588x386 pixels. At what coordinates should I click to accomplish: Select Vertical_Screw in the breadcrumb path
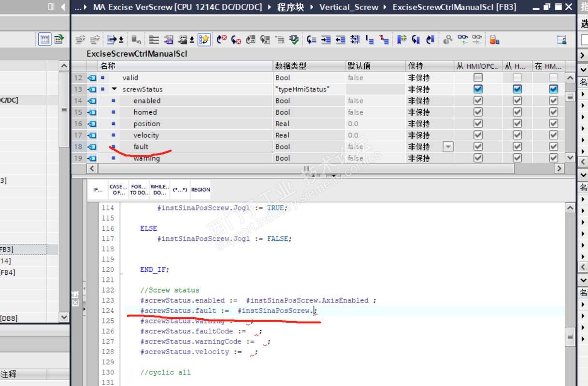[349, 7]
